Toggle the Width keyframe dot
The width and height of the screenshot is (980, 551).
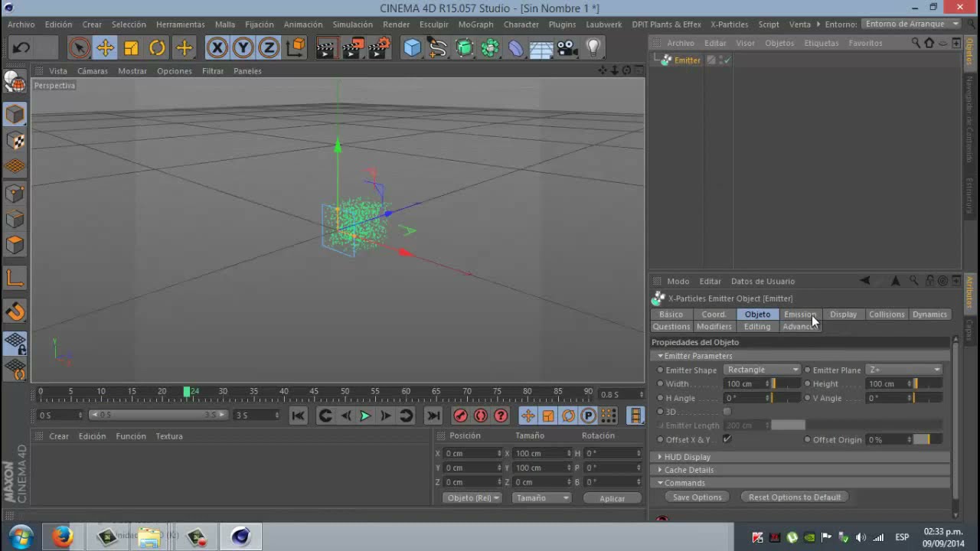(x=661, y=384)
